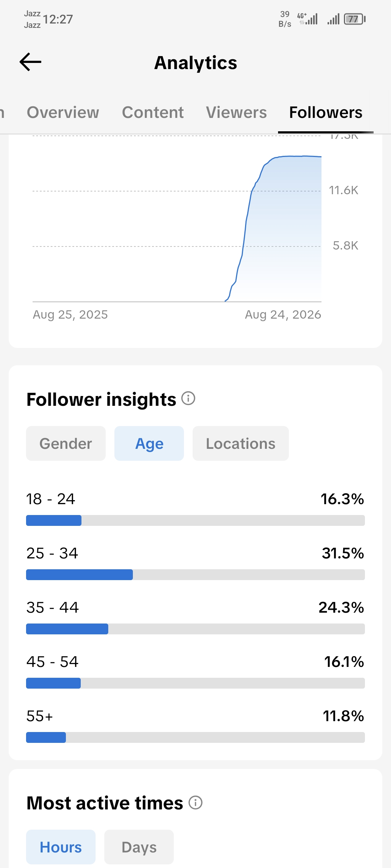Open the Follower insights info icon
Screen dimensions: 391x868
point(188,399)
